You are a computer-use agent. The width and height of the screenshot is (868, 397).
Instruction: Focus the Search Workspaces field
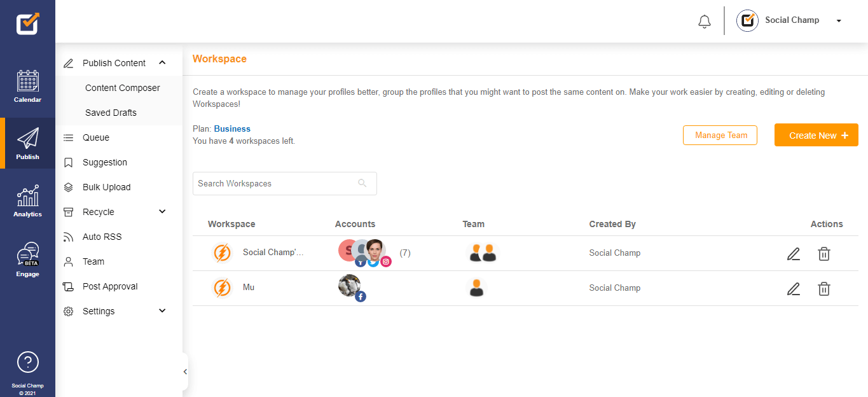tap(285, 183)
